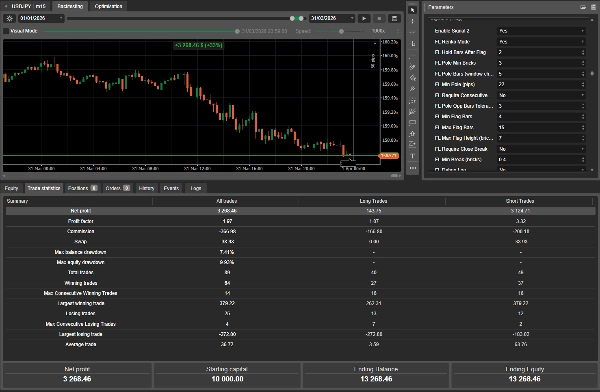Adjust the FL Min Pole (pips) stepper
This screenshot has width=600, height=392.
coord(583,84)
